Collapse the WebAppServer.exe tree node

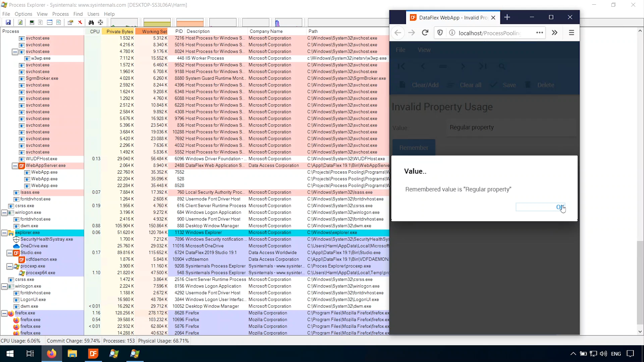(15, 166)
